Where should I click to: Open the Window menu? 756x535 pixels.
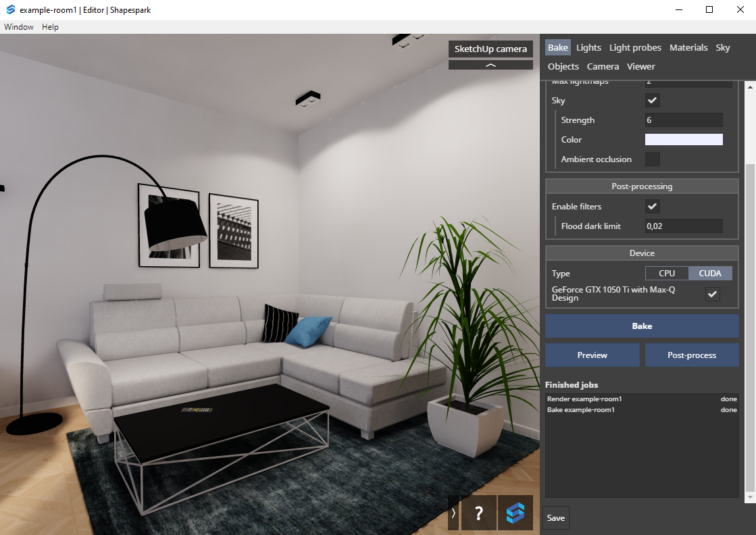point(19,27)
